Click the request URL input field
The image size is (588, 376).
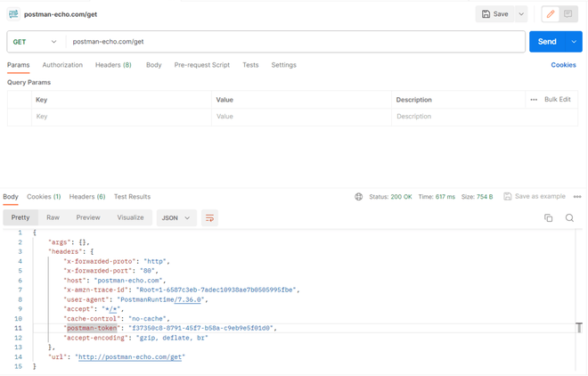point(294,42)
